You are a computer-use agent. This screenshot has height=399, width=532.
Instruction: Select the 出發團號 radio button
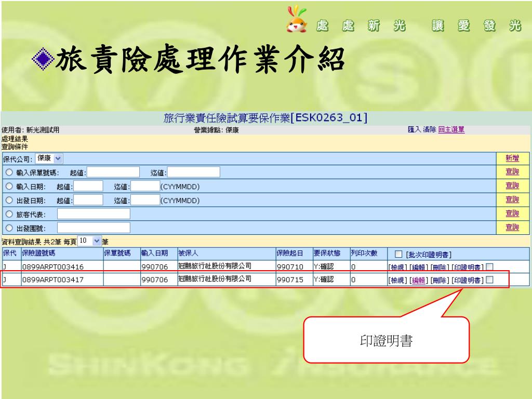(9, 228)
